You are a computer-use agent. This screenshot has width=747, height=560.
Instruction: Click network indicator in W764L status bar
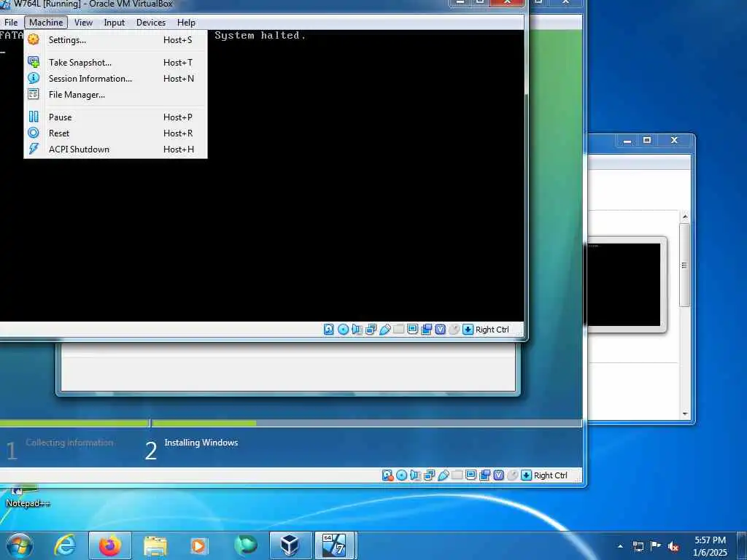[x=371, y=330]
